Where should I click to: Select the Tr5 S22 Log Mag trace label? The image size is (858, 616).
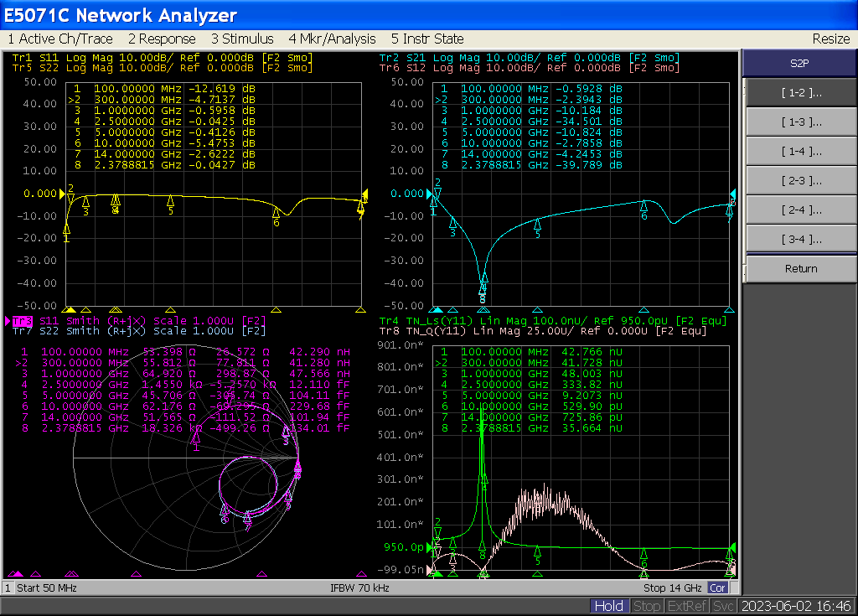163,68
